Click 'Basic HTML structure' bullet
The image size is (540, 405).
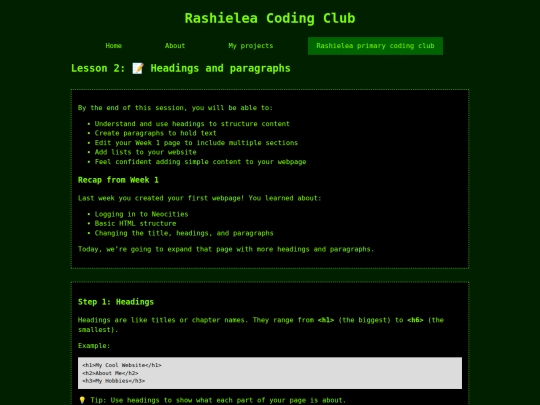(x=135, y=224)
